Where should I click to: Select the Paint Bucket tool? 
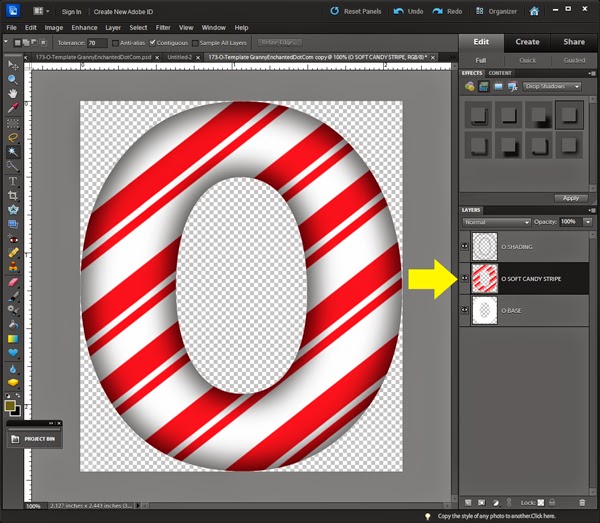pos(13,325)
